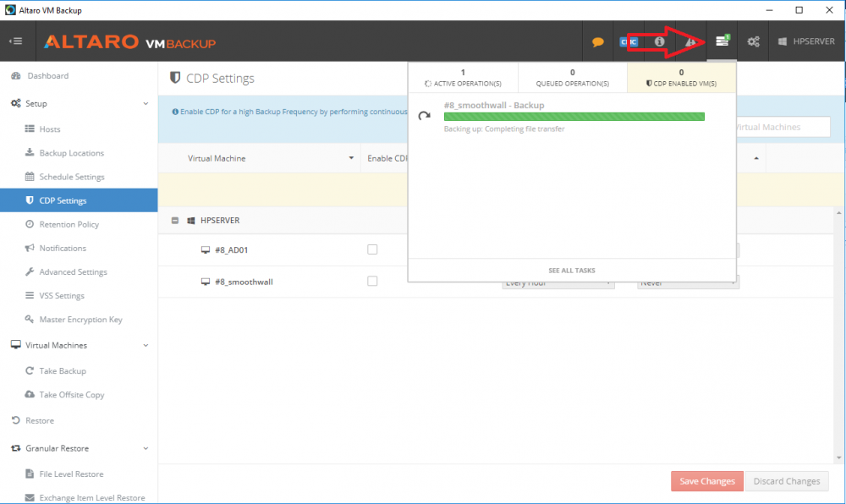Click the Hosts list icon

point(30,129)
